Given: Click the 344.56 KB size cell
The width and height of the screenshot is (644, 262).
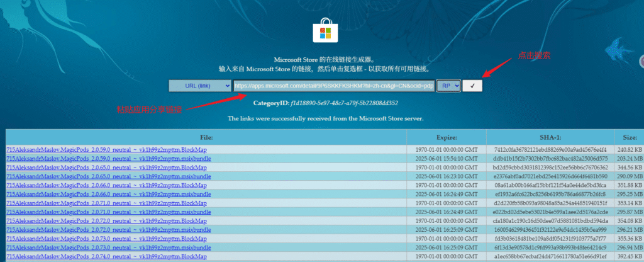Looking at the screenshot, I should (x=630, y=168).
